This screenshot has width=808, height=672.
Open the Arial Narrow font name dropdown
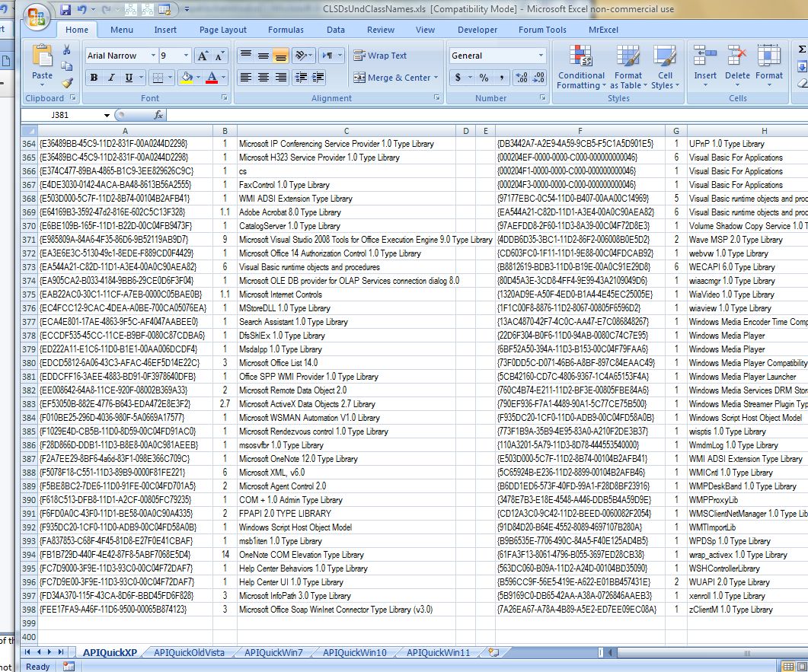coord(153,55)
